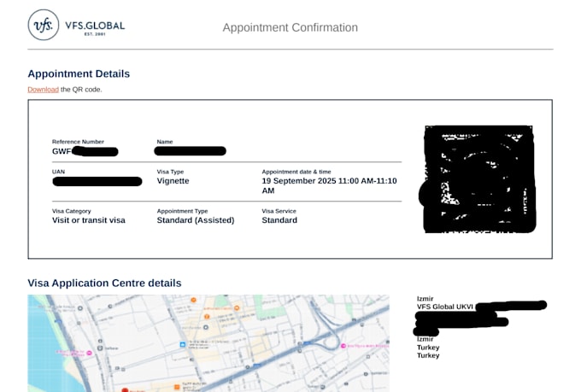Click the blacked-out Name value
The image size is (581, 392).
click(190, 151)
